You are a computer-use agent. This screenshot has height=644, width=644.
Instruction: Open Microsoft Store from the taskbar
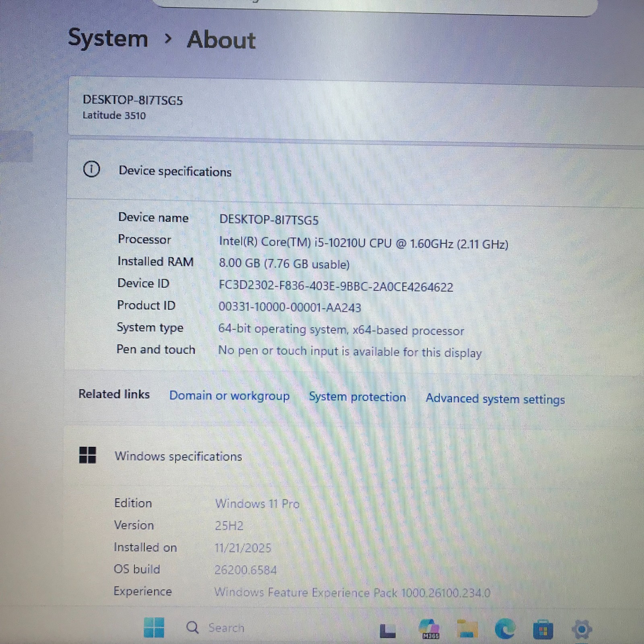tap(543, 629)
